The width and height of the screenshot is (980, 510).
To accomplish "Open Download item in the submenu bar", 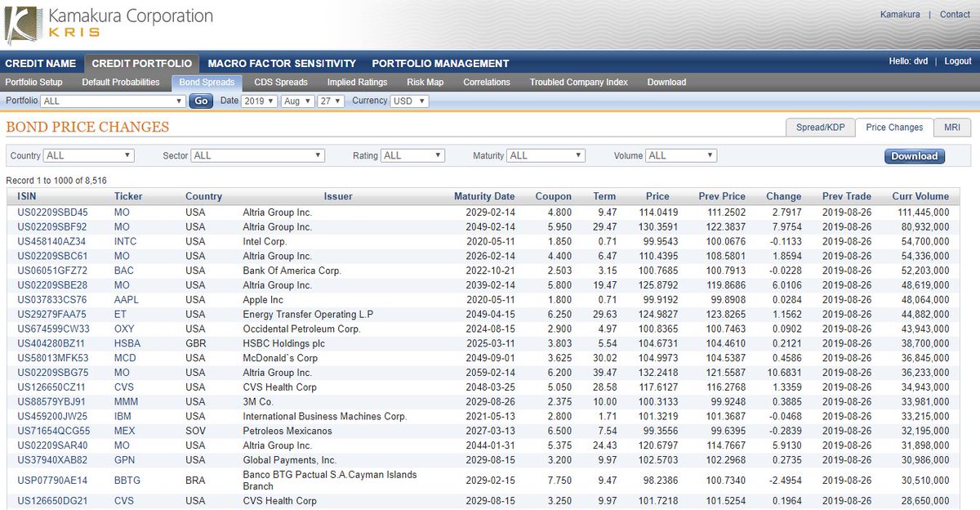I will tap(666, 82).
